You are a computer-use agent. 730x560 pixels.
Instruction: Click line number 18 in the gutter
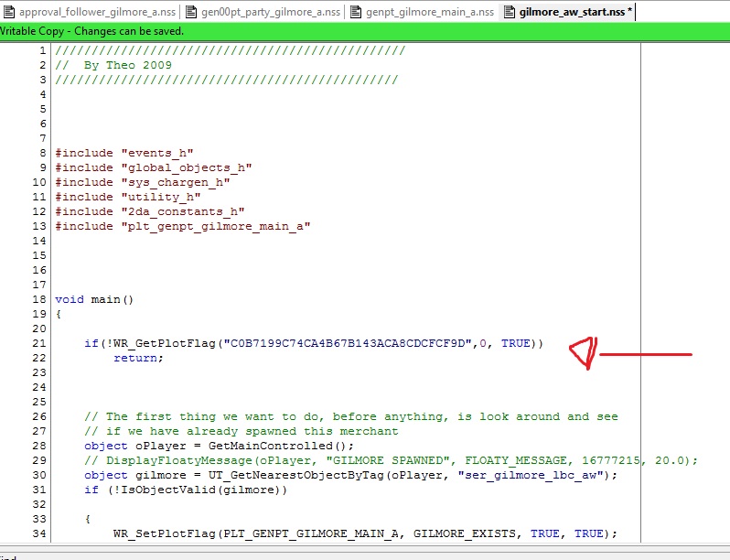(38, 299)
